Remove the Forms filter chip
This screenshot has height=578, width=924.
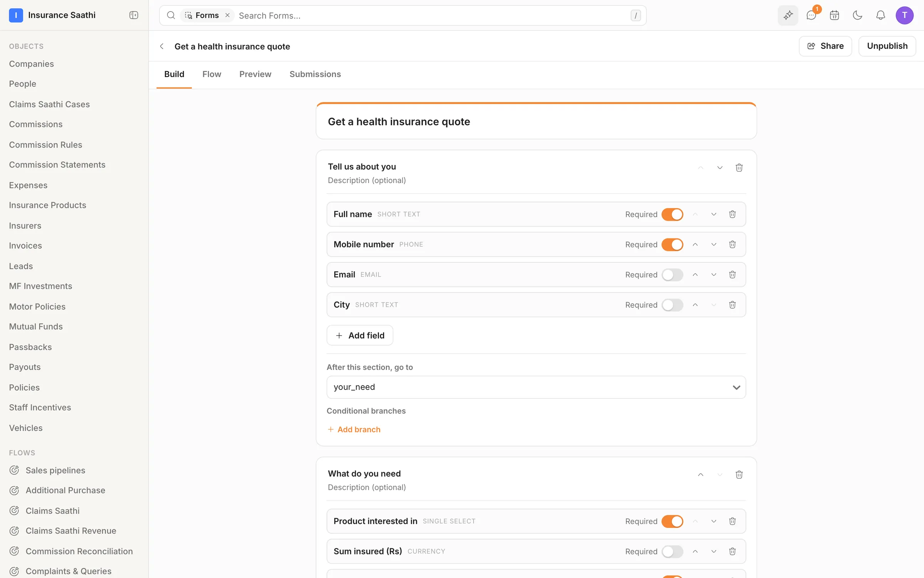228,15
